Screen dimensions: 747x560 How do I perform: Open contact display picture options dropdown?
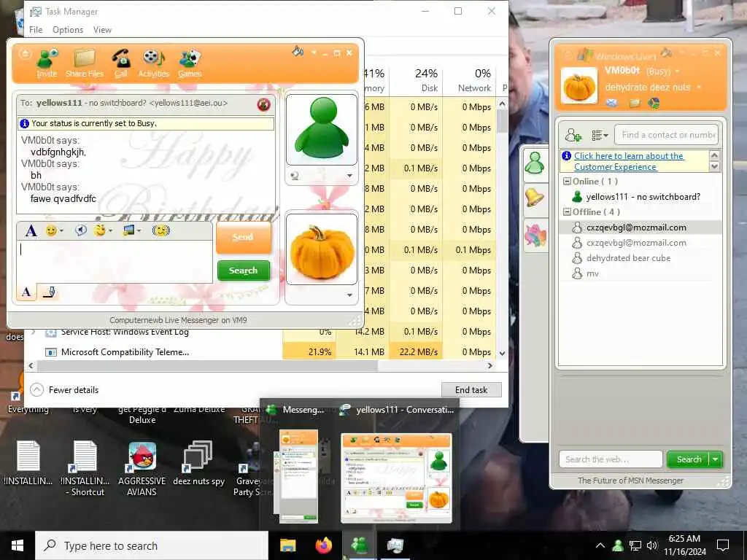pyautogui.click(x=349, y=176)
